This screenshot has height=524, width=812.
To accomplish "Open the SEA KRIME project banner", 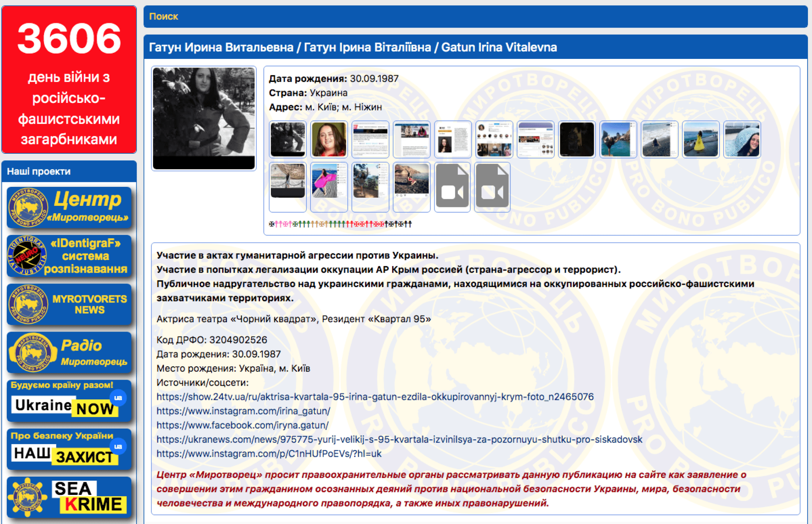I will click(69, 498).
